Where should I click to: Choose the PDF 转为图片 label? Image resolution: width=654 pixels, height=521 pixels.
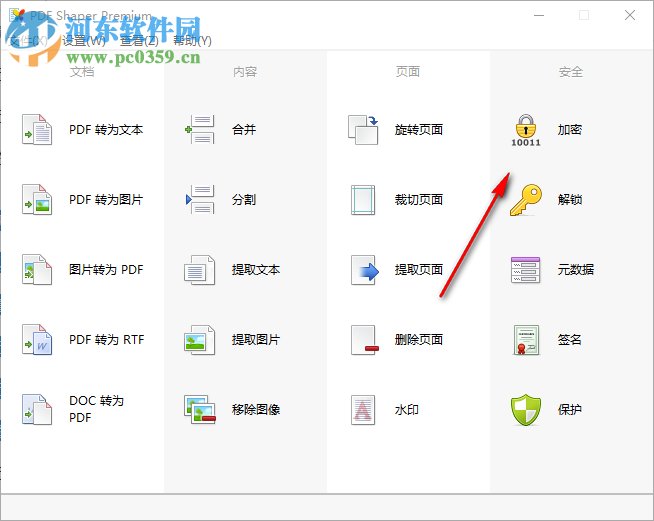coord(106,200)
